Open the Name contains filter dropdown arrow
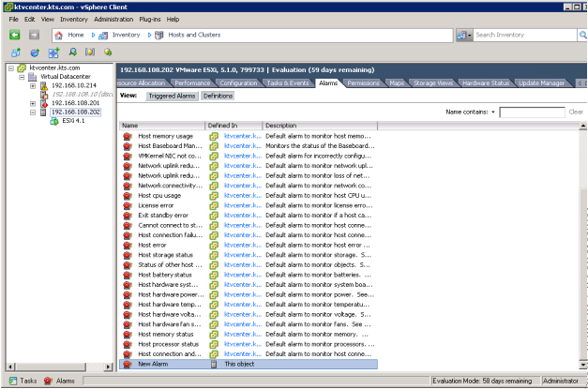Viewport: 588px width, 389px height. (493, 112)
